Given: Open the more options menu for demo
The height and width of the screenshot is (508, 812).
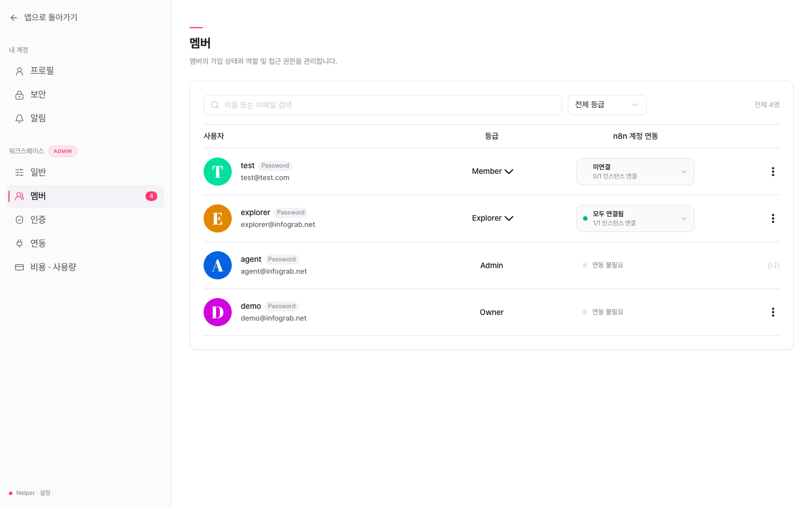Looking at the screenshot, I should coord(773,312).
